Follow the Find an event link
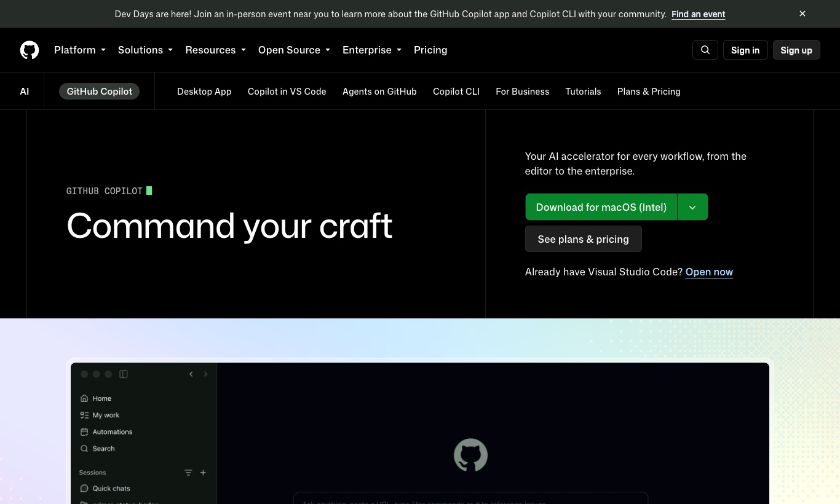The width and height of the screenshot is (840, 504). tap(699, 14)
